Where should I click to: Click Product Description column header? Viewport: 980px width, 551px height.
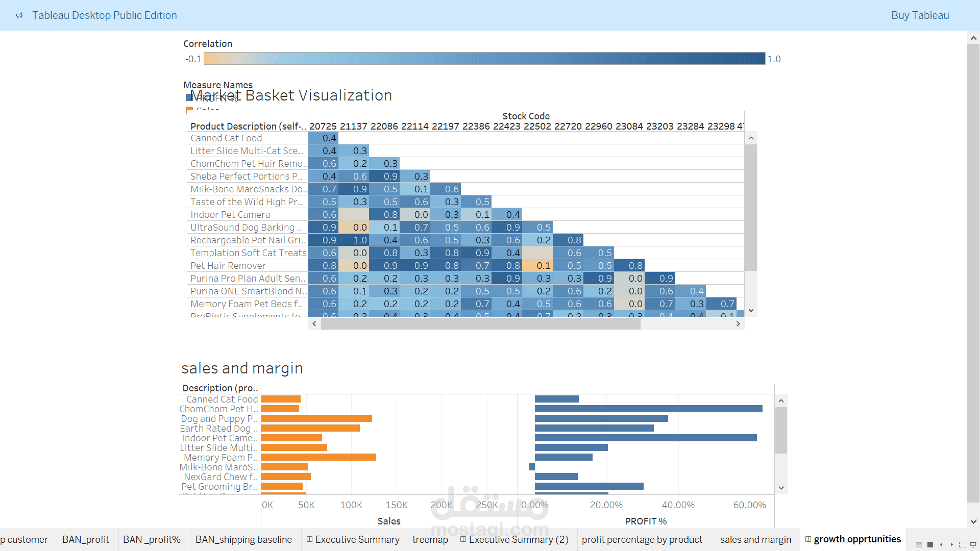pos(248,126)
